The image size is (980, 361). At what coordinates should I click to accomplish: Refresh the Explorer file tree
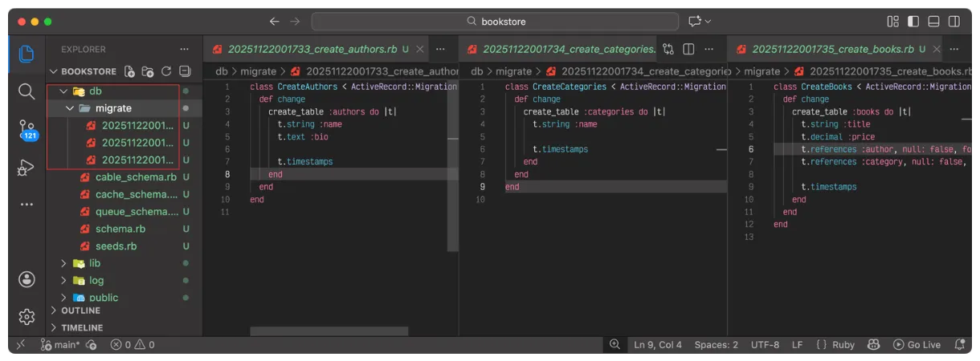pyautogui.click(x=166, y=71)
